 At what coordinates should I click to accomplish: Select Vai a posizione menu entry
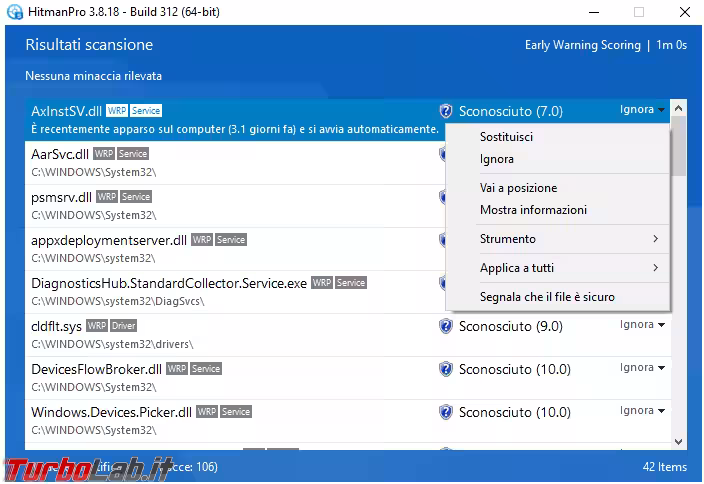click(x=557, y=188)
